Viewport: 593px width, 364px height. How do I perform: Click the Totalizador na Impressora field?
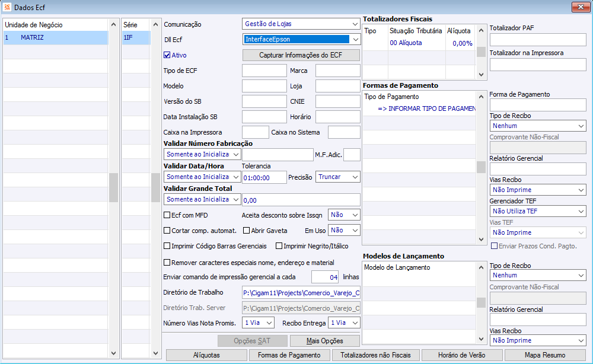tap(538, 65)
